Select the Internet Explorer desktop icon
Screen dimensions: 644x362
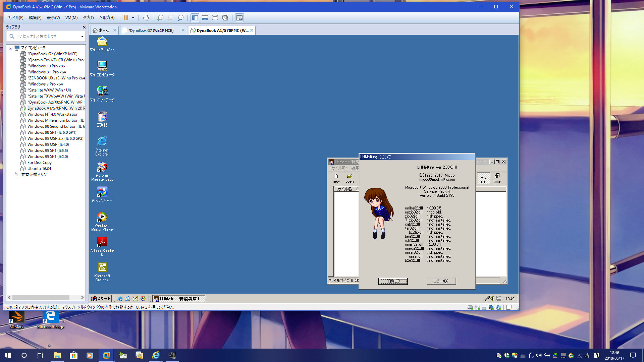(x=102, y=146)
